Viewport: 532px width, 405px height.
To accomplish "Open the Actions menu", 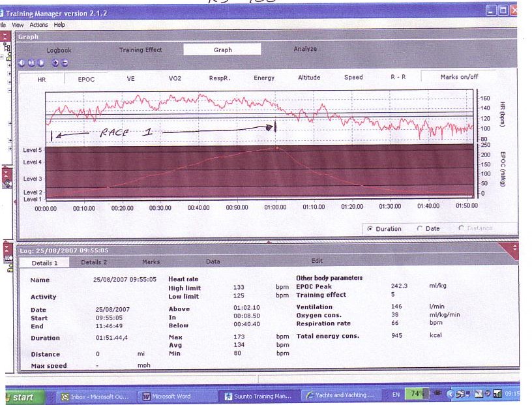I will click(38, 25).
